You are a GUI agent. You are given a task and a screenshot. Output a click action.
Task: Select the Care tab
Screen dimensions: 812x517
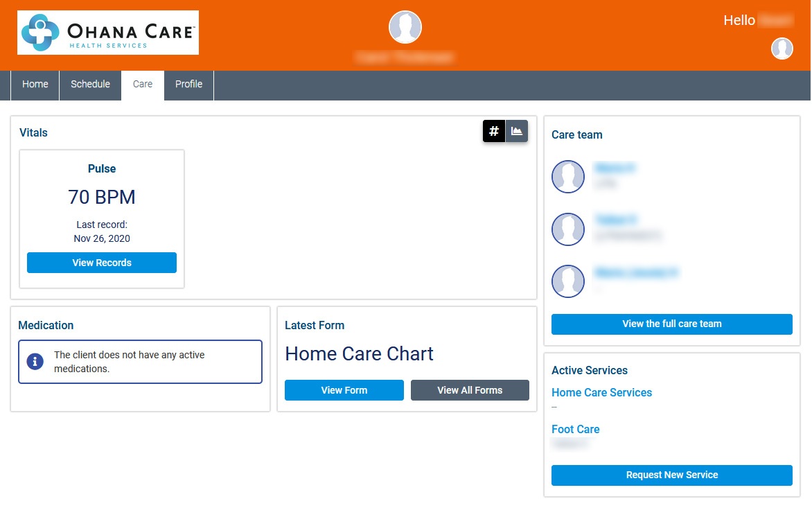click(142, 84)
